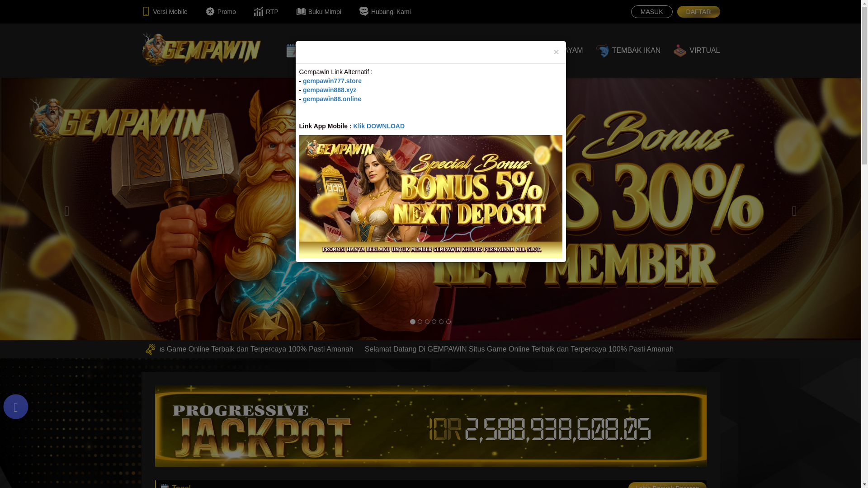
Task: Click the blue floating chat button
Action: coord(16,407)
